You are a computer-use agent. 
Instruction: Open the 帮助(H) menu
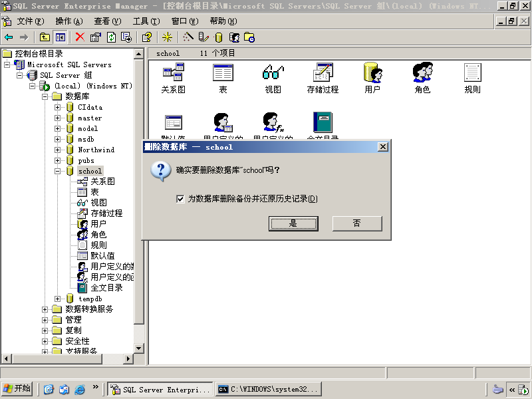click(x=223, y=21)
